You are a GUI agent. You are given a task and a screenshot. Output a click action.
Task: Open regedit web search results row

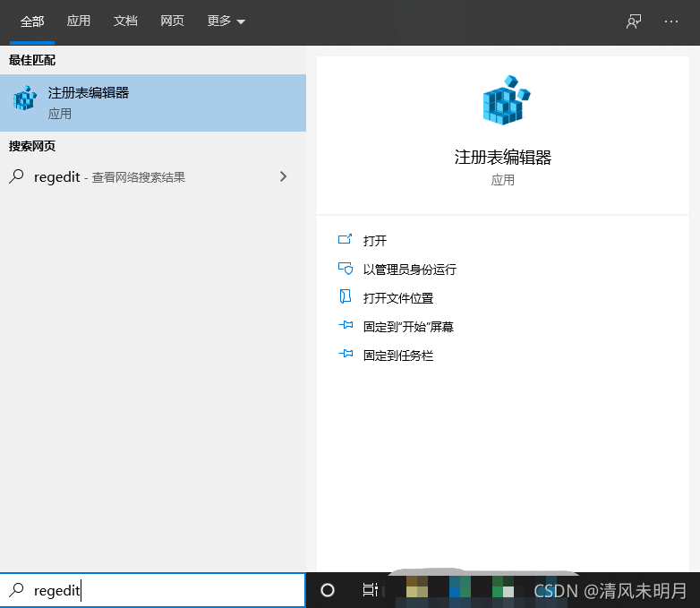pos(153,177)
